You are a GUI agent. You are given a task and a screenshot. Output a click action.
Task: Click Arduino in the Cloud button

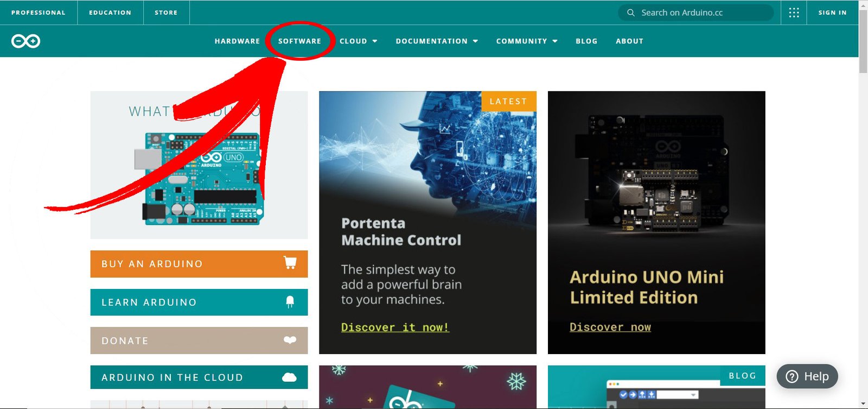[x=199, y=377]
